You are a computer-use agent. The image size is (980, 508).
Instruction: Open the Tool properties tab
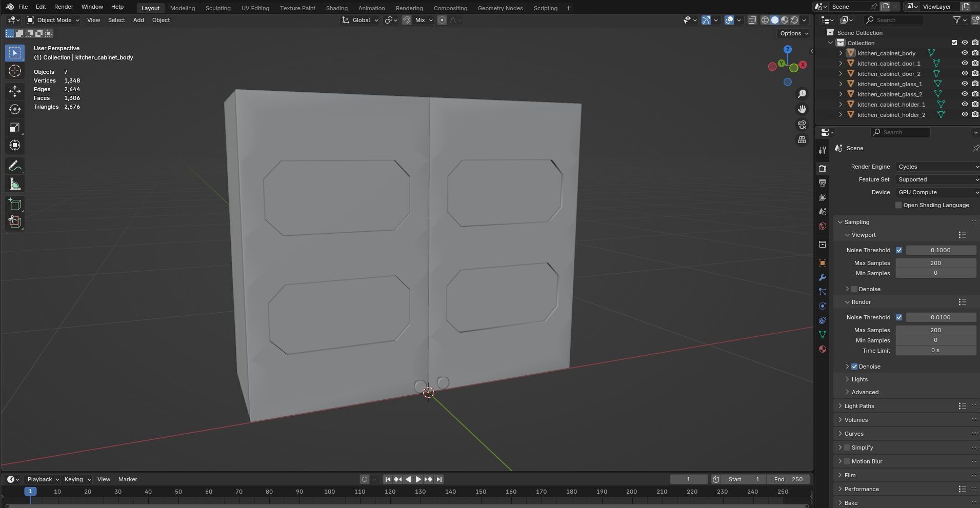(823, 150)
